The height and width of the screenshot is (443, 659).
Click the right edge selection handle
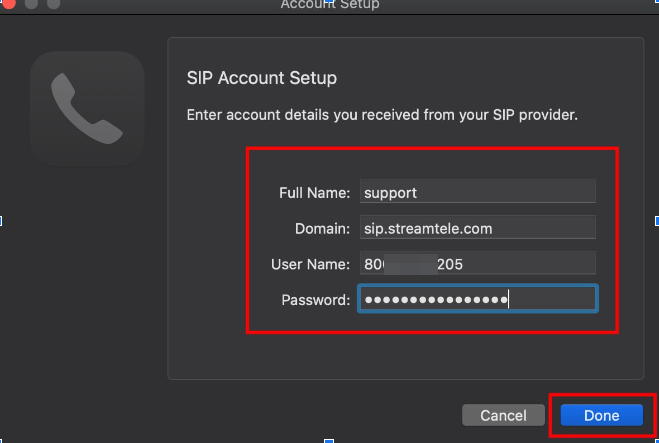(x=656, y=220)
